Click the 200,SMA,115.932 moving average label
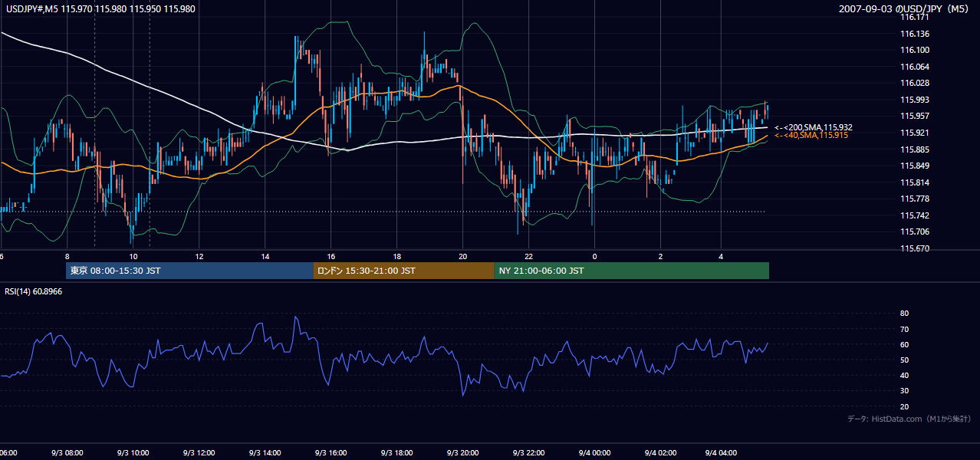This screenshot has height=460, width=980. pyautogui.click(x=814, y=127)
